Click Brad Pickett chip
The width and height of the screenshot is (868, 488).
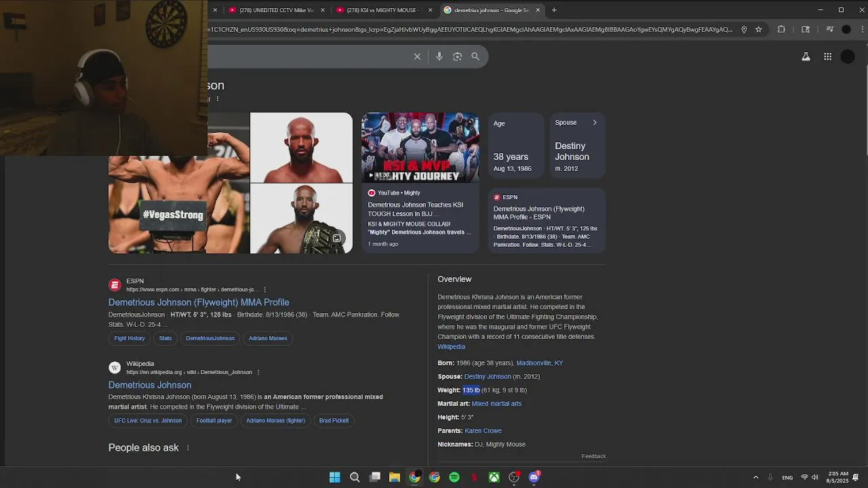tap(334, 420)
